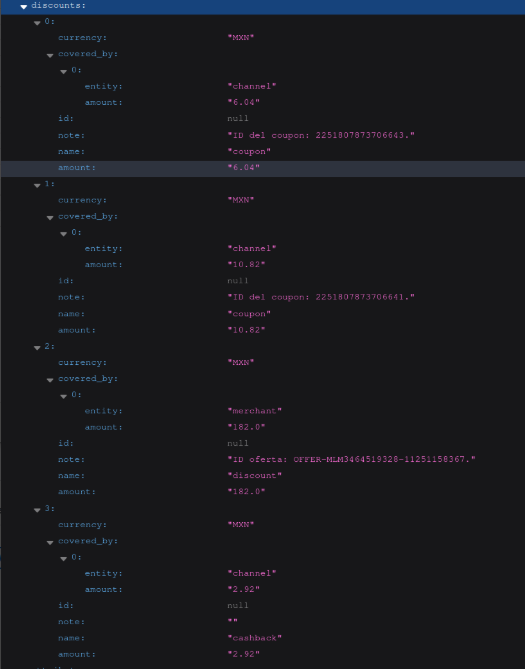The image size is (525, 671).
Task: Click the note with coupon ID ending 706641
Action: pyautogui.click(x=321, y=297)
